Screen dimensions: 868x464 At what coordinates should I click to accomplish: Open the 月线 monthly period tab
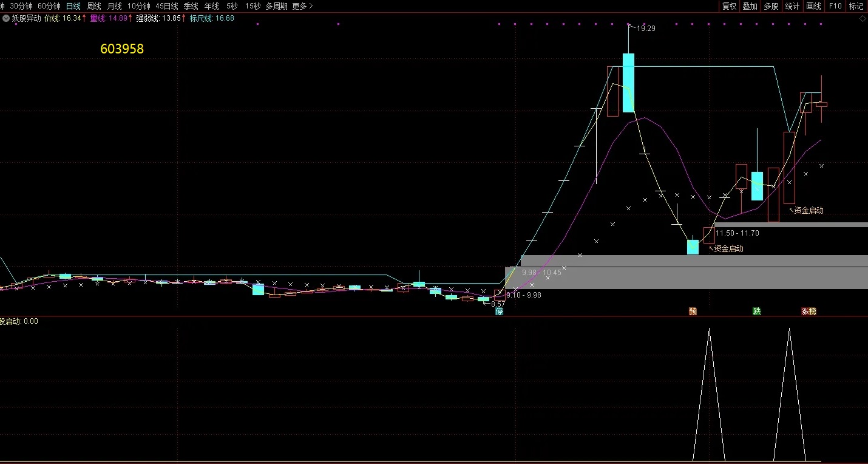point(115,6)
